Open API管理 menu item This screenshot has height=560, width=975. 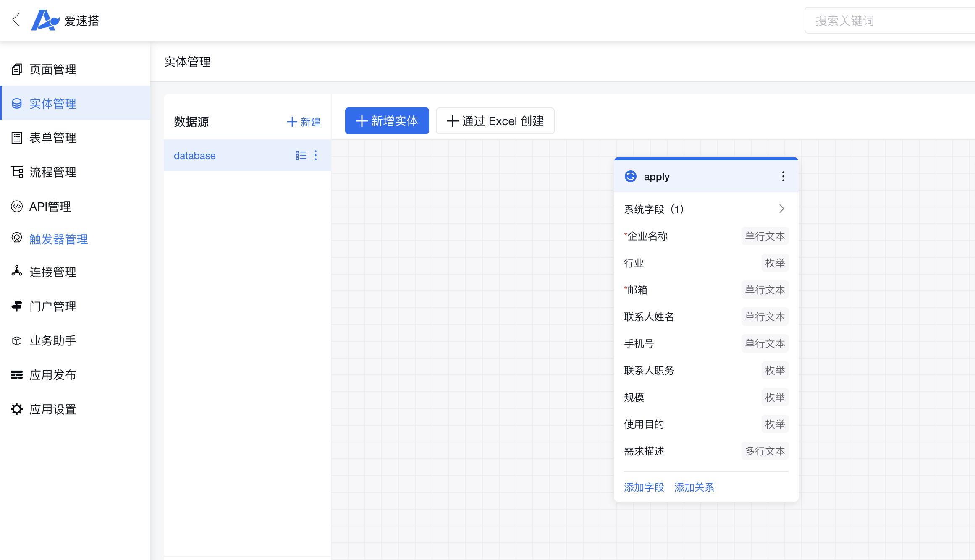pyautogui.click(x=76, y=207)
